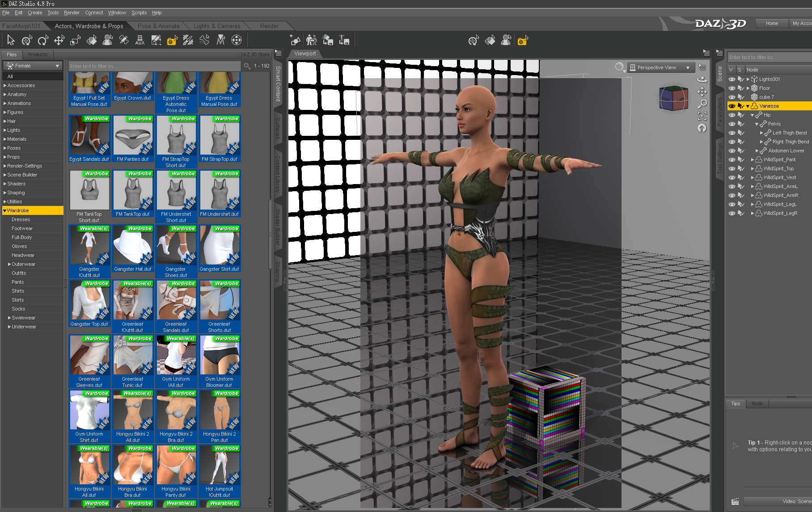
Task: Open the viewport draw style sphere dropdown
Action: click(620, 67)
